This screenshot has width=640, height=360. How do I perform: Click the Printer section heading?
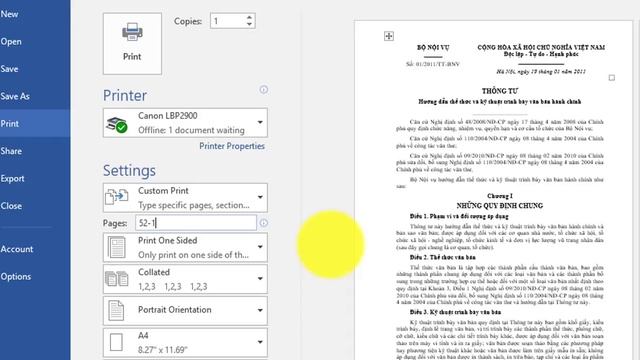125,96
